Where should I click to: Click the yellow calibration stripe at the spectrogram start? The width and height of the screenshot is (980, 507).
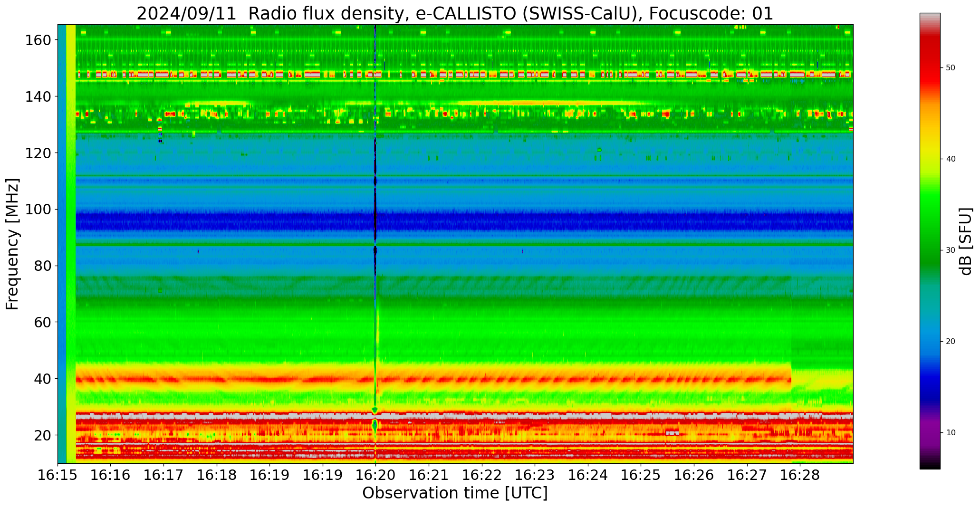click(71, 244)
